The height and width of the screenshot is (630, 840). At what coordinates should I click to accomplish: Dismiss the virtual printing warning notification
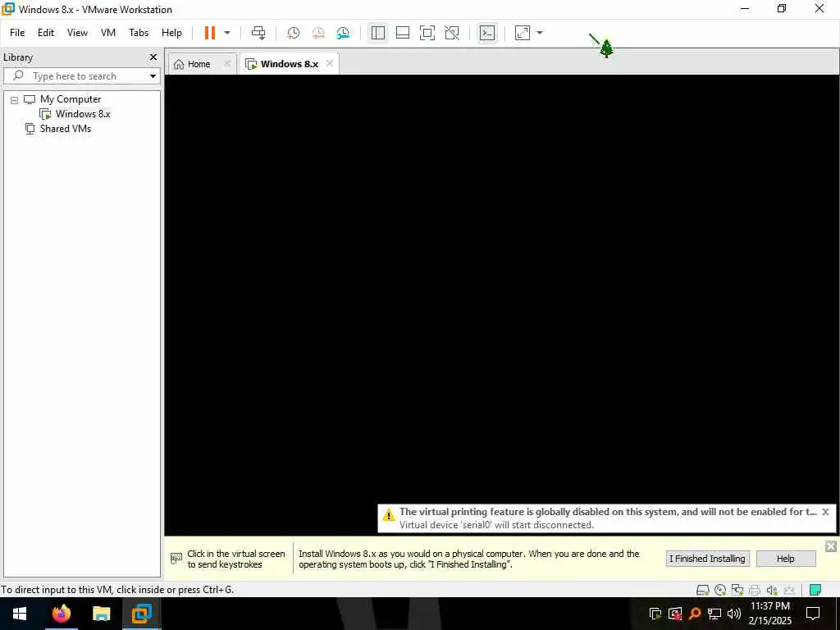[825, 512]
